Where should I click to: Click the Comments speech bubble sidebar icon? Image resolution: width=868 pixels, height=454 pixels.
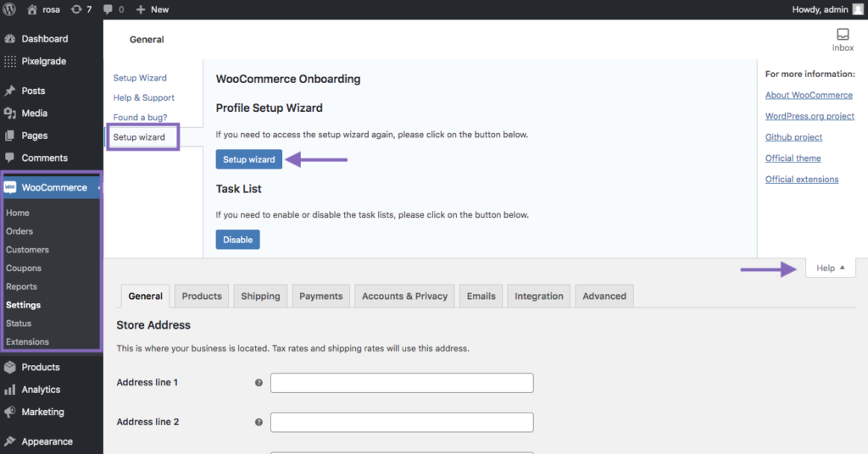10,158
